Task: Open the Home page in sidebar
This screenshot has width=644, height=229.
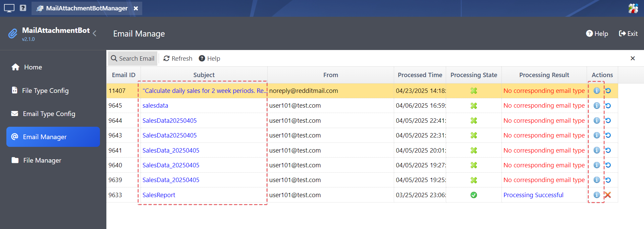Action: click(33, 67)
